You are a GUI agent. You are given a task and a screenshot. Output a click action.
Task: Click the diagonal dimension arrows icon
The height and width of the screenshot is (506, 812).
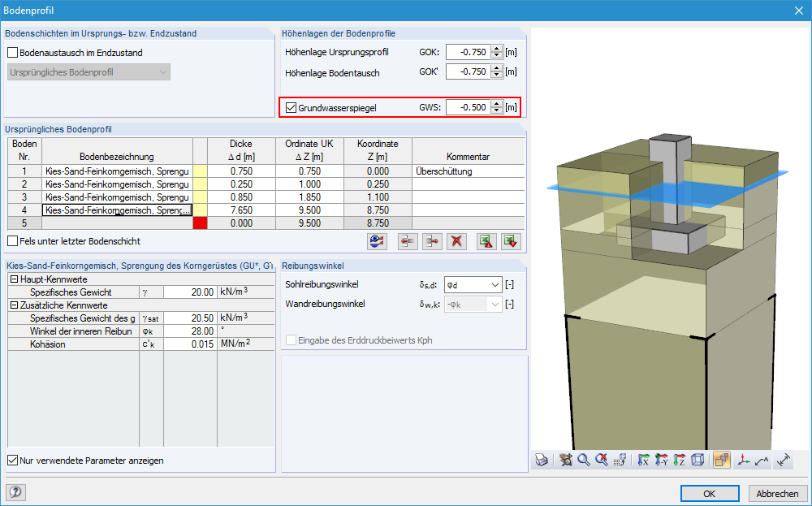(784, 460)
